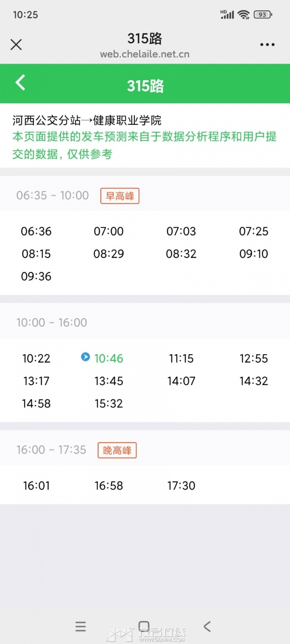This screenshot has width=290, height=644.
Task: Tap the 17:30 last departure time
Action: [181, 486]
